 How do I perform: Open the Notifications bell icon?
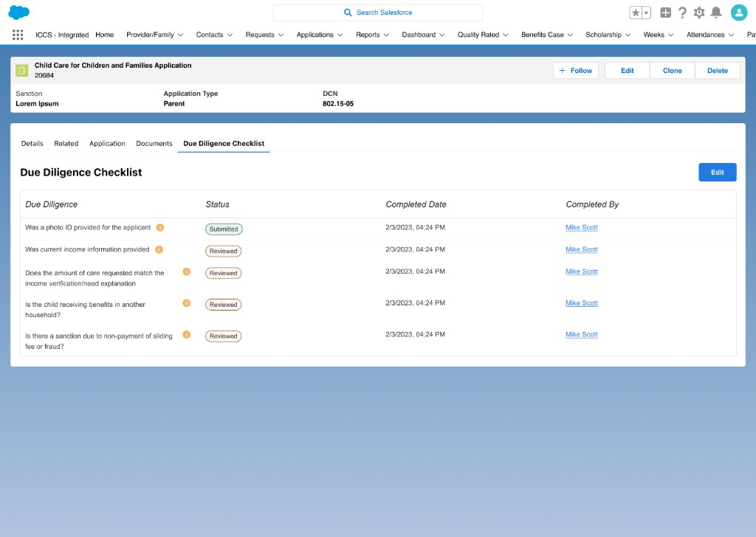[x=716, y=13]
